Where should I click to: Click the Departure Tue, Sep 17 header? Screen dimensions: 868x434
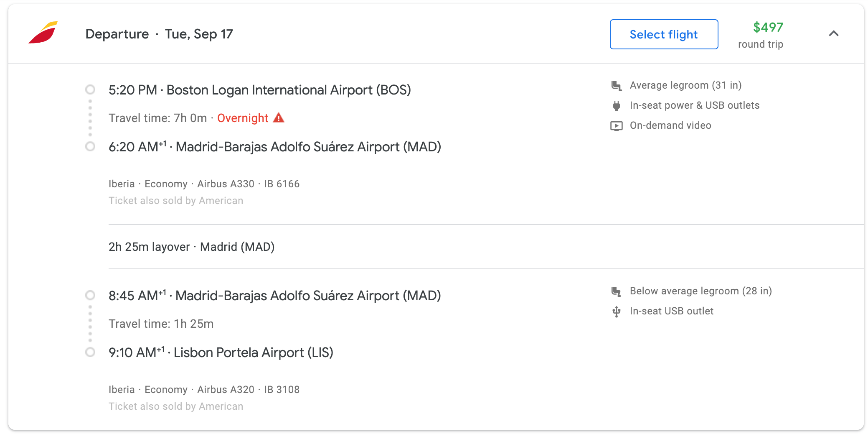159,34
